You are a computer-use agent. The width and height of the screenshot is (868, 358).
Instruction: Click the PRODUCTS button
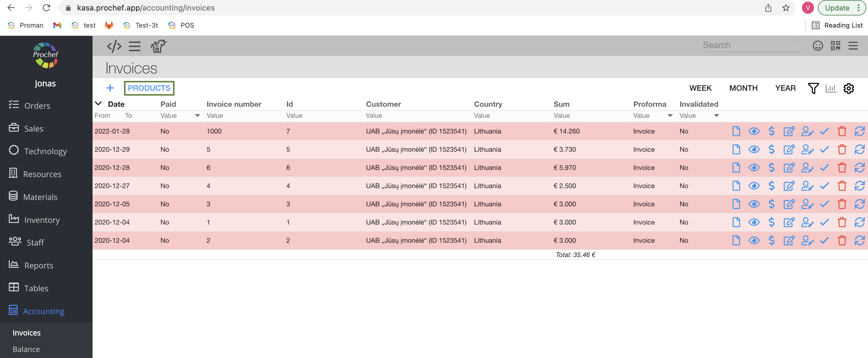coord(149,88)
